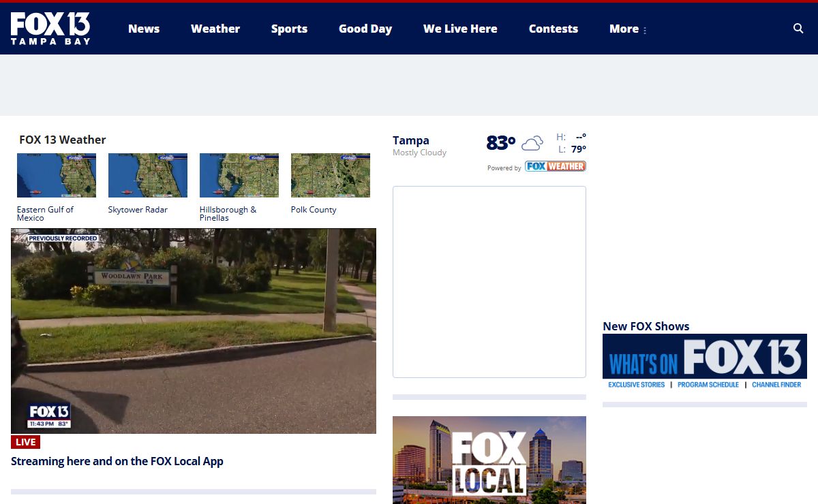Open the News menu
Viewport: 818px width, 504px height.
(144, 29)
